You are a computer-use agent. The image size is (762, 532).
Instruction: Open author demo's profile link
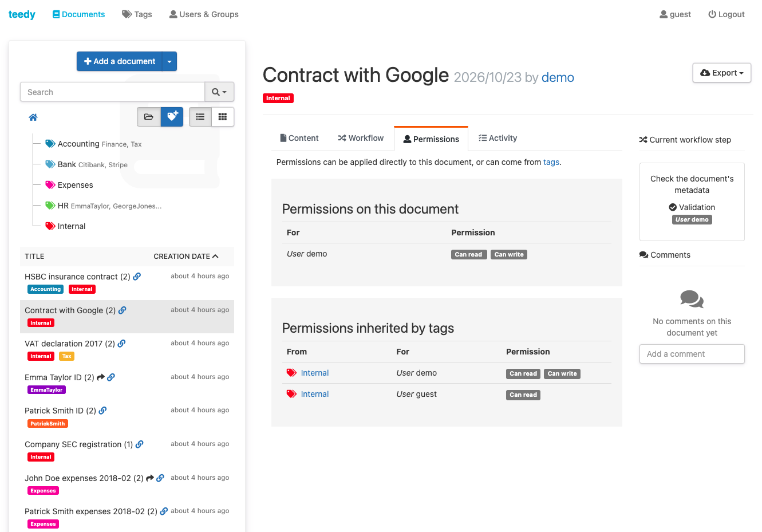pyautogui.click(x=558, y=77)
